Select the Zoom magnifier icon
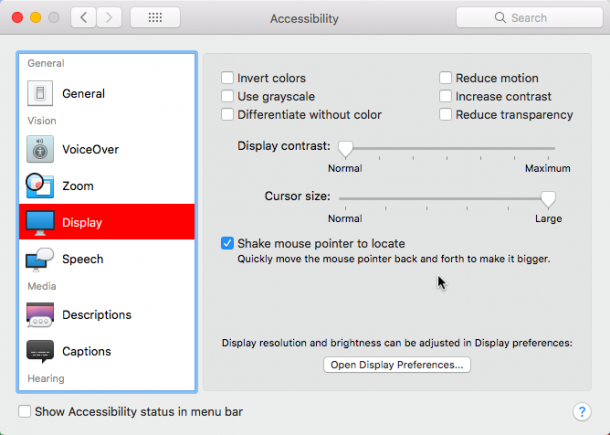610x435 pixels. pyautogui.click(x=39, y=186)
